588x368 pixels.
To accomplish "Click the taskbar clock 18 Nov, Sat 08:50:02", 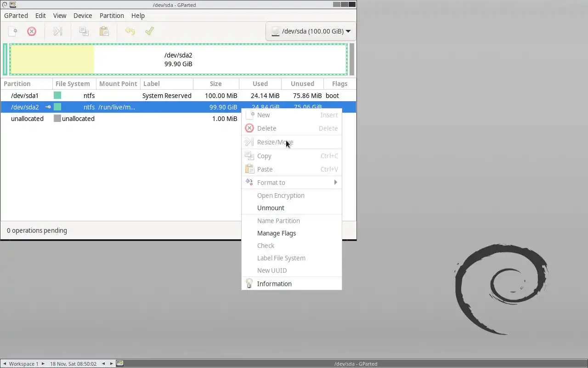I will [x=73, y=364].
